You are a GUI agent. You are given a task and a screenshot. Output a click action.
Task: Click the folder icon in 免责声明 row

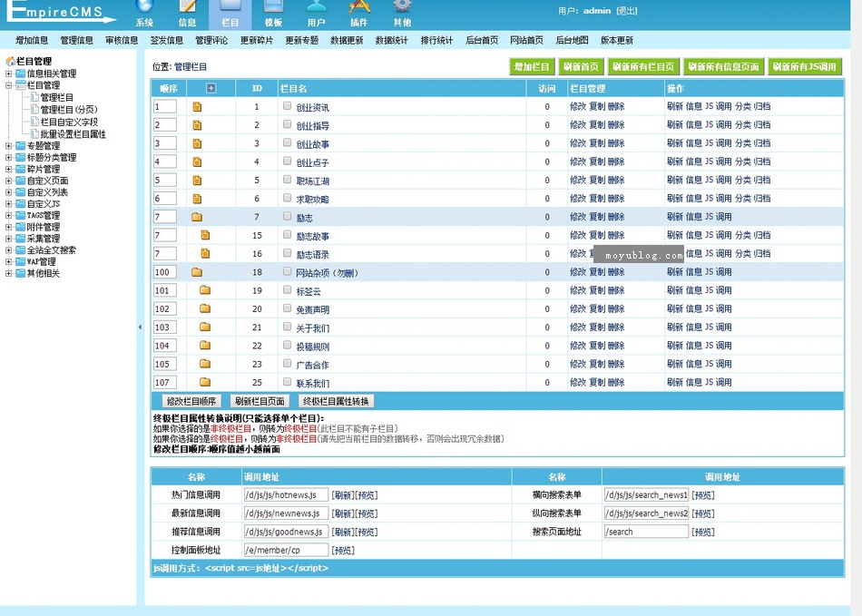pos(205,308)
